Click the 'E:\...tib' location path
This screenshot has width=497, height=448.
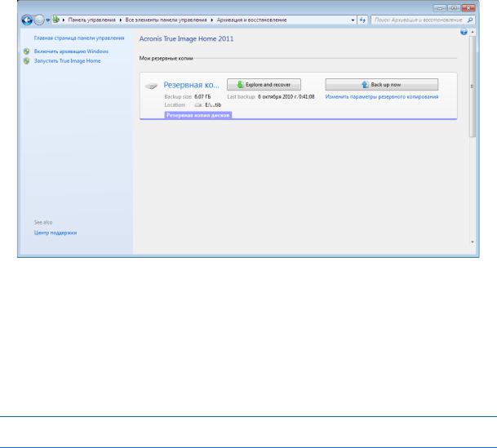213,105
